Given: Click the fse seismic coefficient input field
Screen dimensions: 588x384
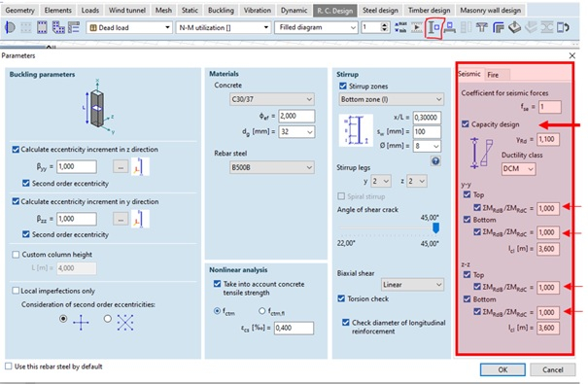Looking at the screenshot, I should pyautogui.click(x=550, y=107).
